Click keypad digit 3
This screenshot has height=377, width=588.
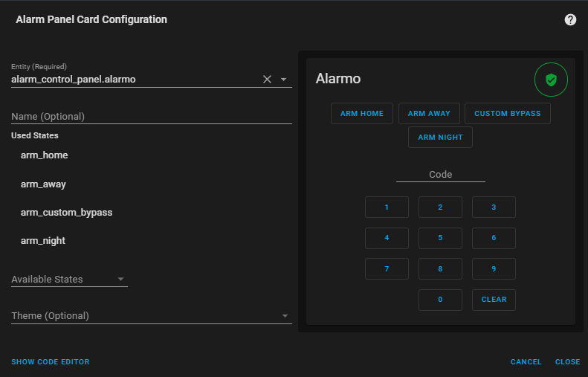(x=494, y=207)
